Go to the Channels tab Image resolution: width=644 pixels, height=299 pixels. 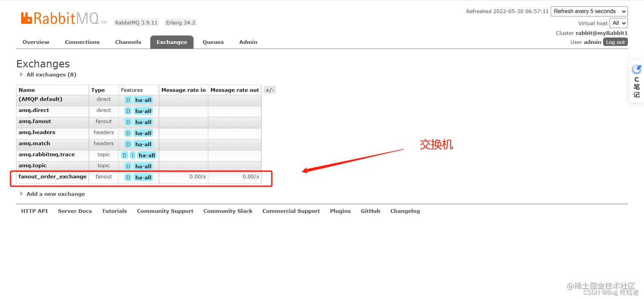128,42
